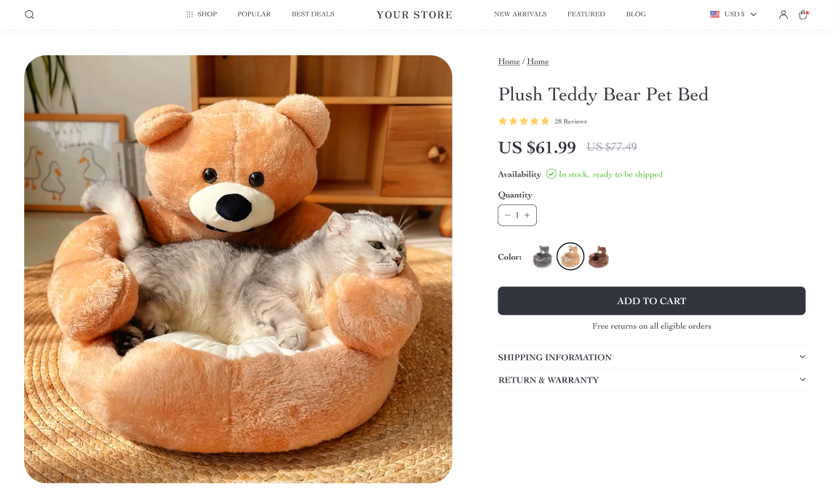Open the user account icon
The height and width of the screenshot is (504, 833).
click(783, 15)
